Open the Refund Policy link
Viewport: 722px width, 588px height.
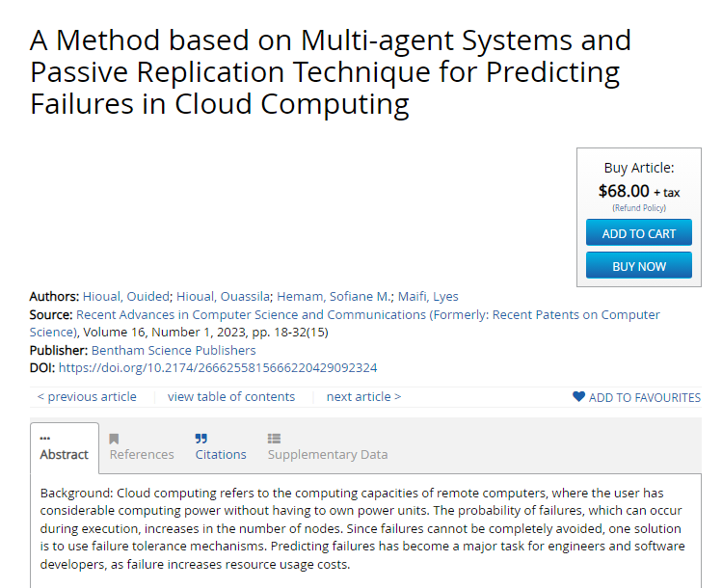(639, 208)
